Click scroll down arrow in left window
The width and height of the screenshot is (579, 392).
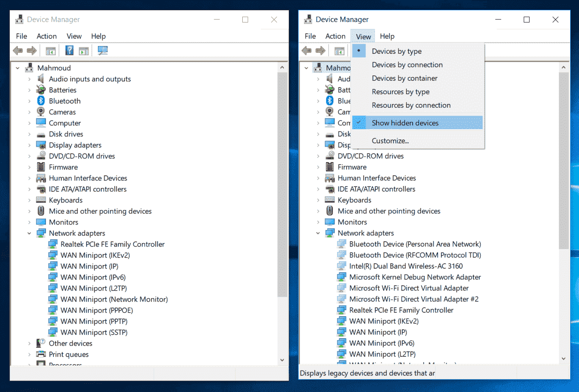coord(282,360)
